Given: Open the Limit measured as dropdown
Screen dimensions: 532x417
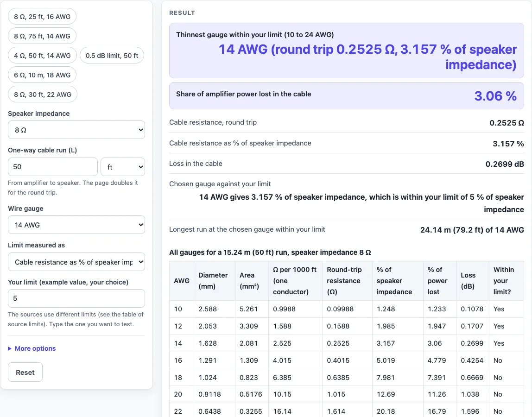Looking at the screenshot, I should point(76,262).
